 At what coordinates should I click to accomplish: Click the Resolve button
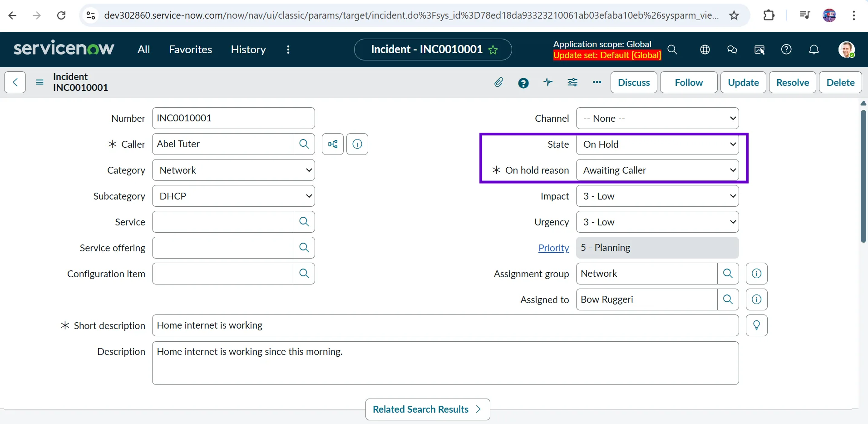tap(792, 82)
